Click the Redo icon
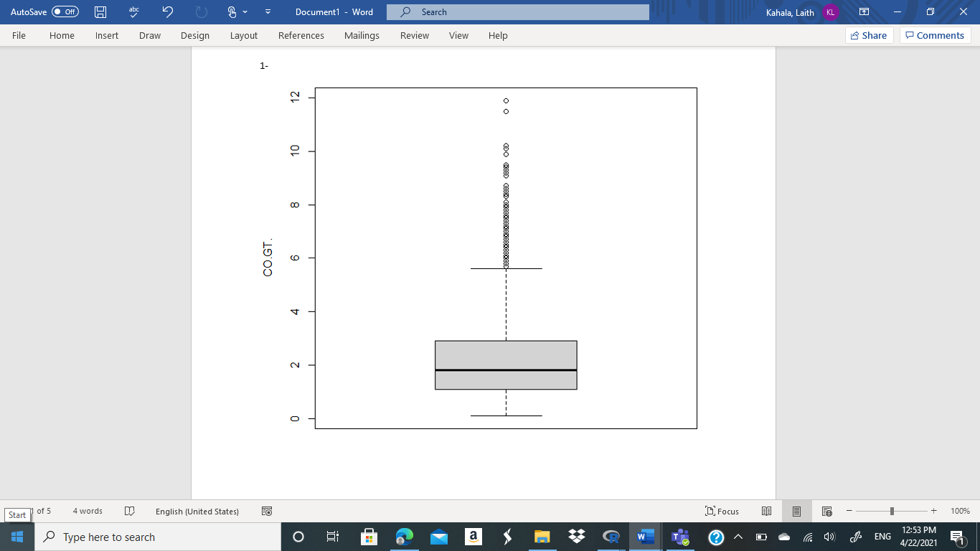980x551 pixels. [202, 11]
